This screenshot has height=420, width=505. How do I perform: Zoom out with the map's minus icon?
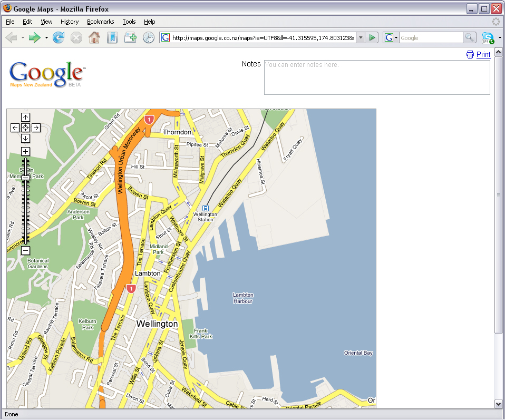tap(25, 251)
